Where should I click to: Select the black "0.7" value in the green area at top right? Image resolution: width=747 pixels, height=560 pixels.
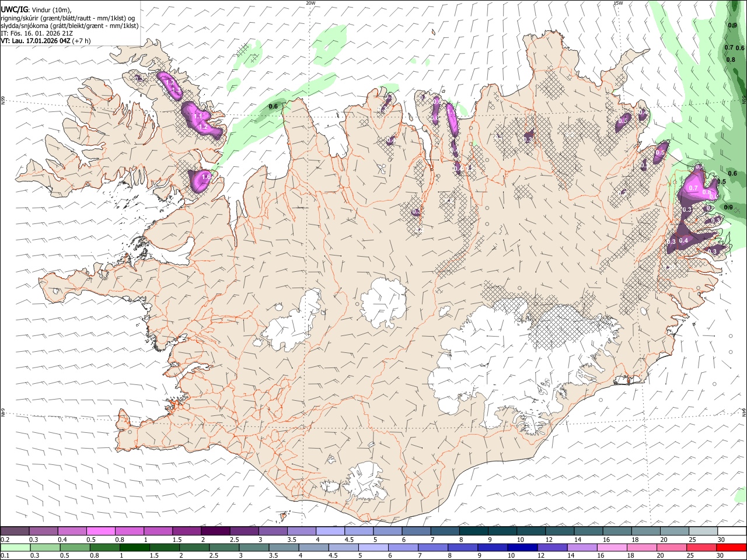(x=728, y=47)
